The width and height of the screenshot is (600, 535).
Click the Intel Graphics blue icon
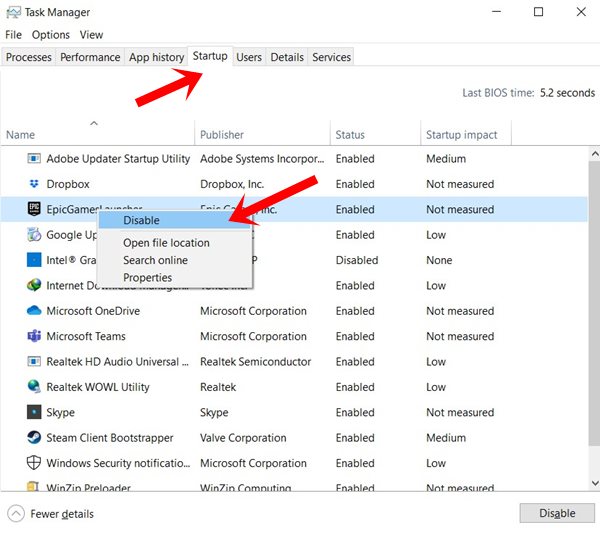[34, 260]
